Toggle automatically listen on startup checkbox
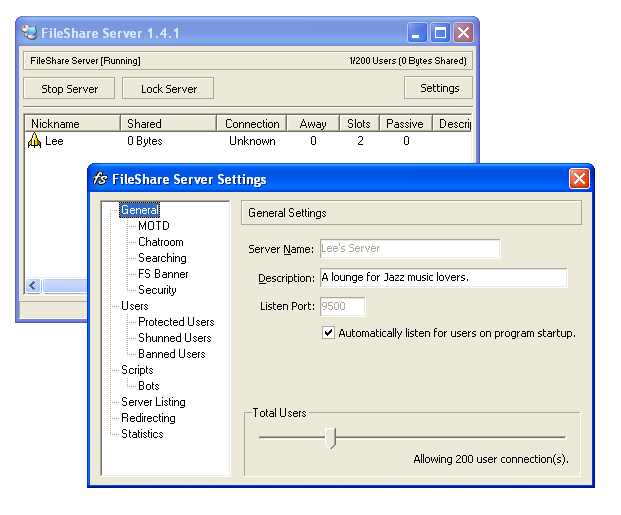Viewport: 621px width, 515px height. [329, 333]
